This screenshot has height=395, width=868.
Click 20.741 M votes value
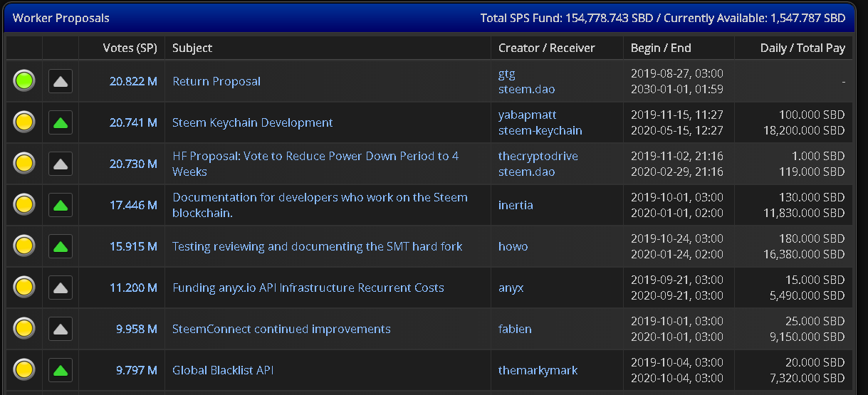(133, 122)
